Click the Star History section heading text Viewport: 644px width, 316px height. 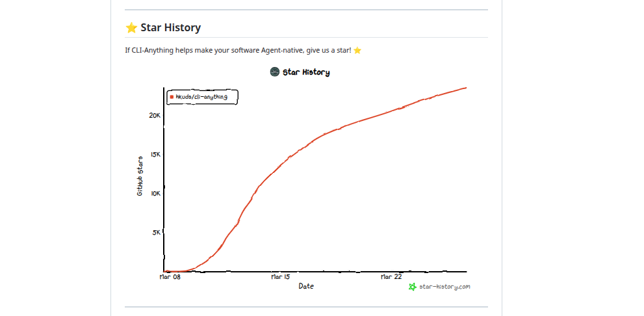coord(170,28)
